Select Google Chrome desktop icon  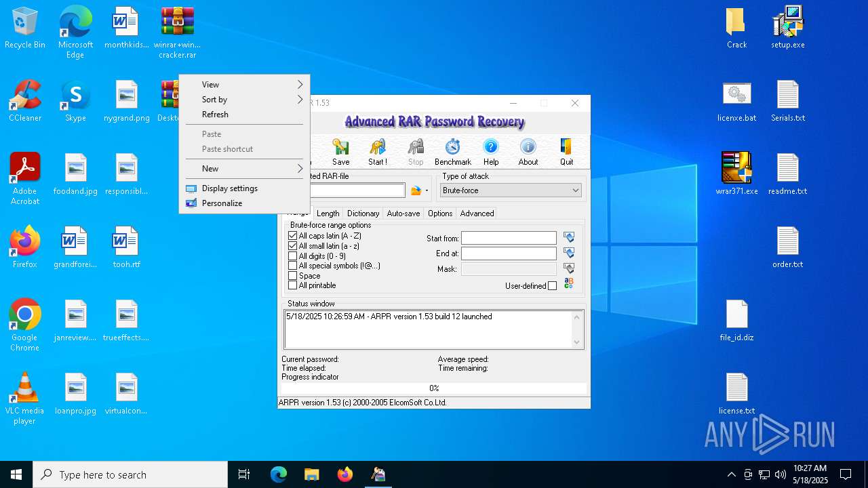point(25,325)
